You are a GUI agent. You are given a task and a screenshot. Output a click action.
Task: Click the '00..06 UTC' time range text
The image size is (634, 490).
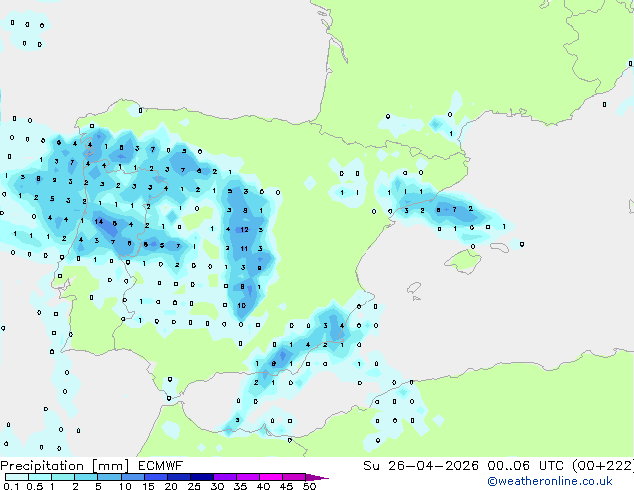tap(525, 466)
